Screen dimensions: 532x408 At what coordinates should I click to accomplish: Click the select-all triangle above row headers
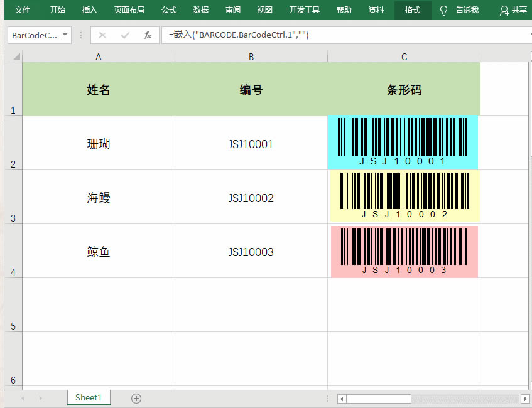coord(17,56)
